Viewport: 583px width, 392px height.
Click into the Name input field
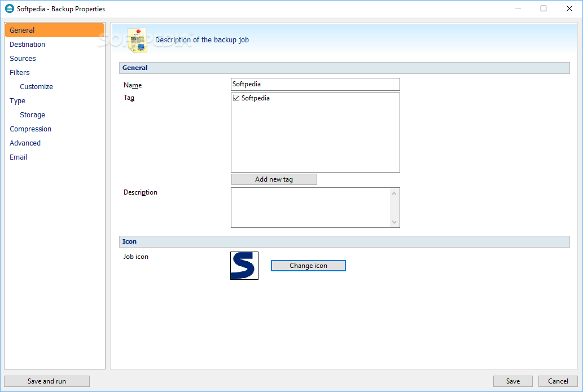(315, 85)
